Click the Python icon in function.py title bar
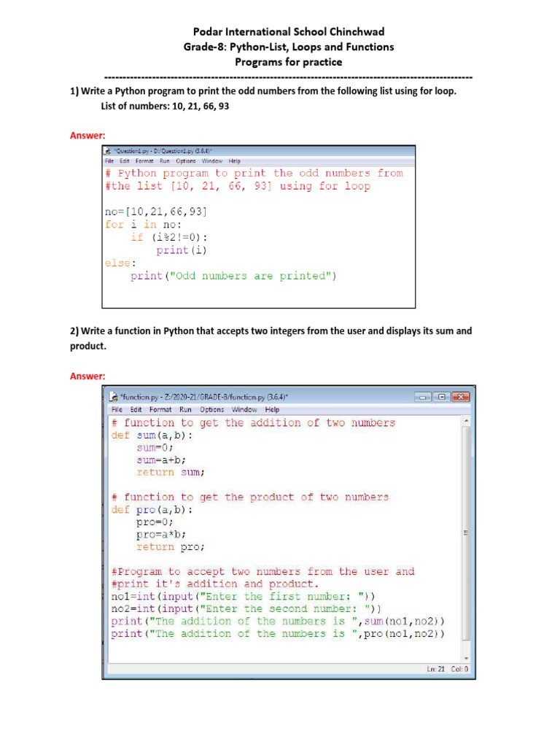 [113, 396]
